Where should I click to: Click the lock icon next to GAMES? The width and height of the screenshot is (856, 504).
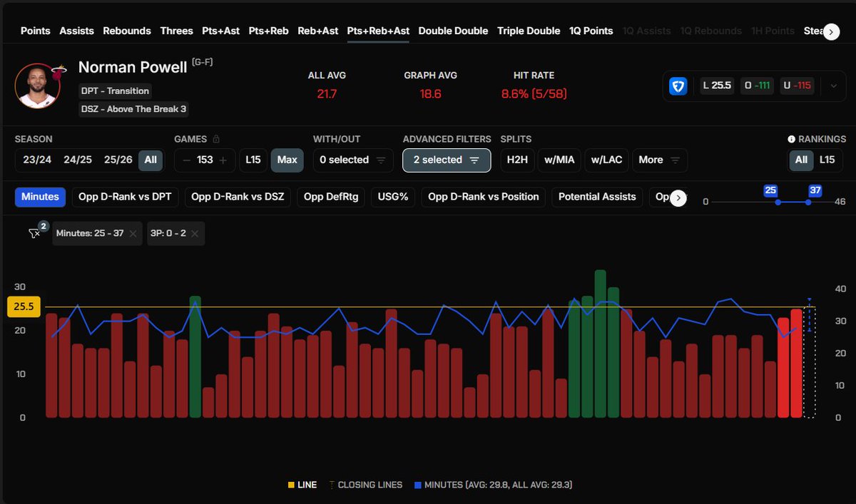[x=216, y=139]
